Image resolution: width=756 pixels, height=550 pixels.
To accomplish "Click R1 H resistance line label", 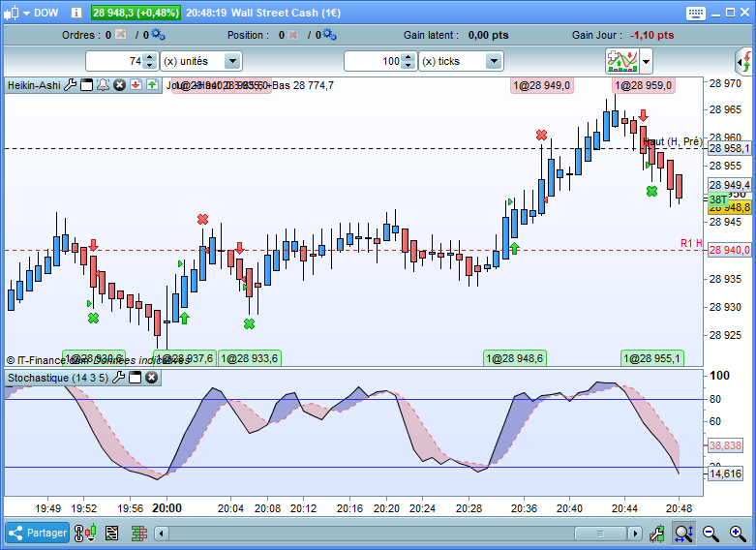I will pos(691,243).
